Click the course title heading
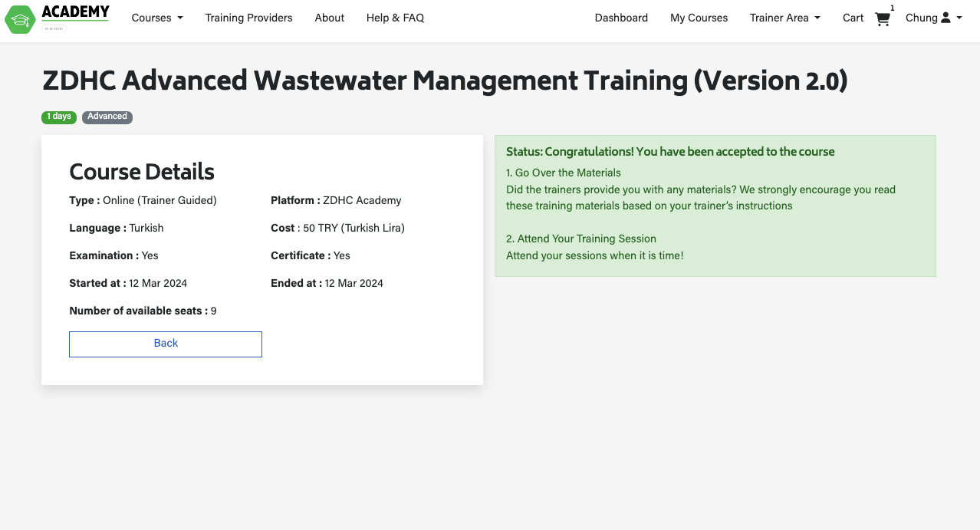Viewport: 980px width, 530px height. click(x=446, y=81)
